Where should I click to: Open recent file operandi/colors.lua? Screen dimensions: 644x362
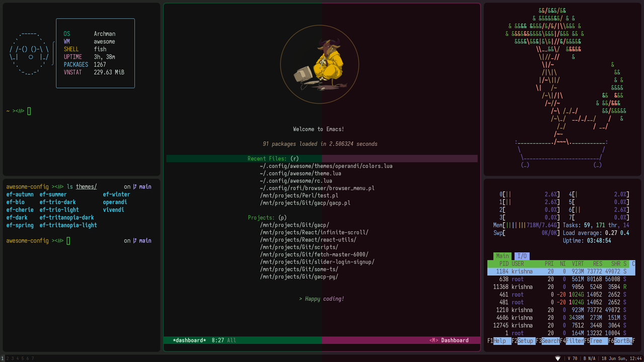(x=326, y=166)
